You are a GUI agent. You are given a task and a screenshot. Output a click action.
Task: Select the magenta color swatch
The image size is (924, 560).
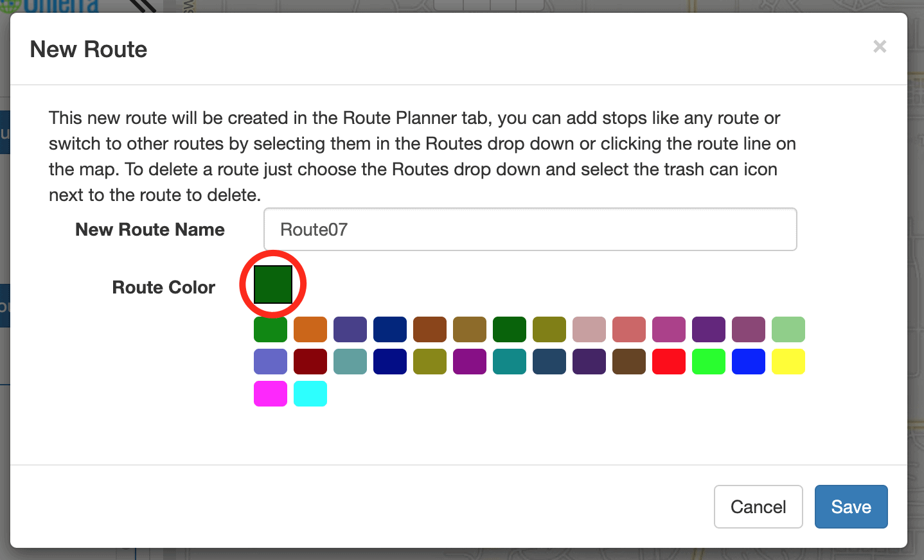(271, 394)
